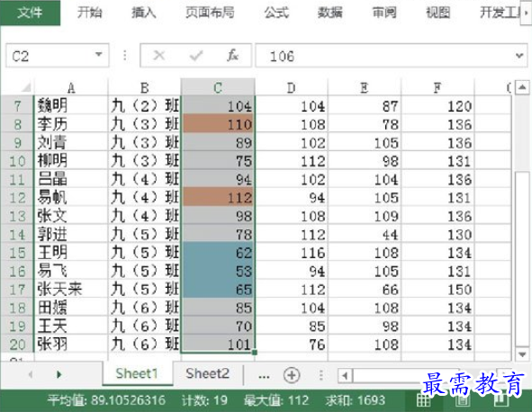Select column F header
This screenshot has height=412, width=532.
tap(437, 87)
